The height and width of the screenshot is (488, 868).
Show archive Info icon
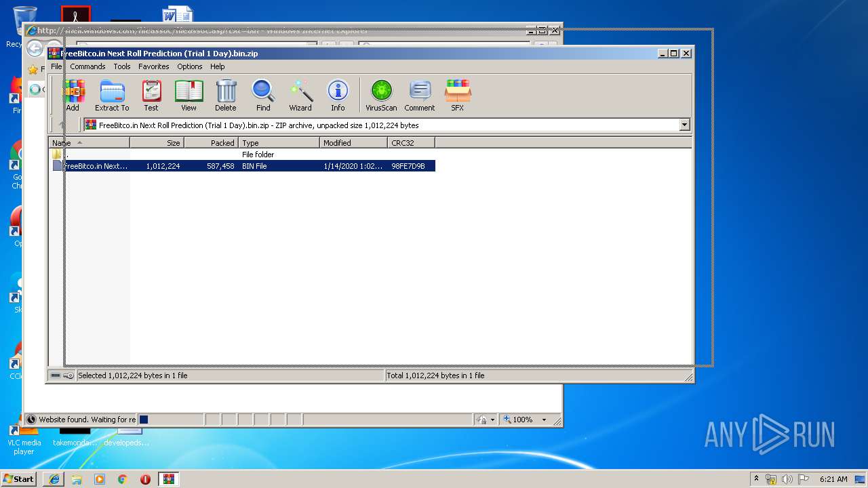[338, 95]
